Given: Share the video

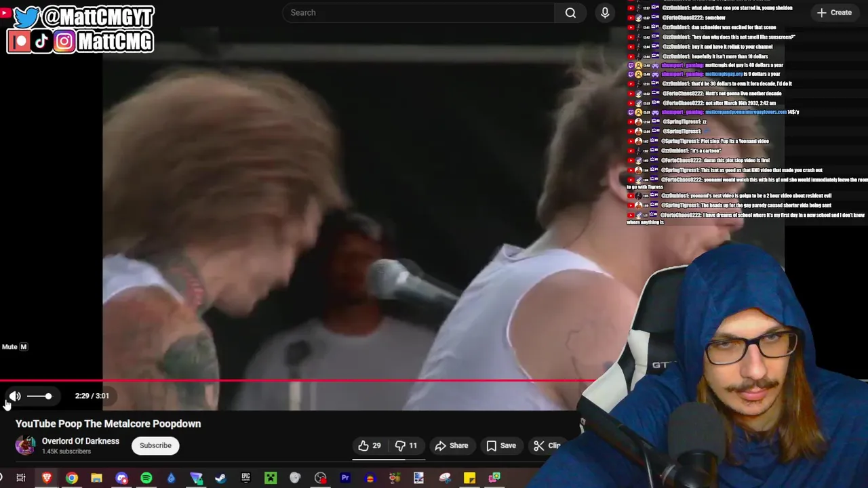Looking at the screenshot, I should (x=452, y=445).
